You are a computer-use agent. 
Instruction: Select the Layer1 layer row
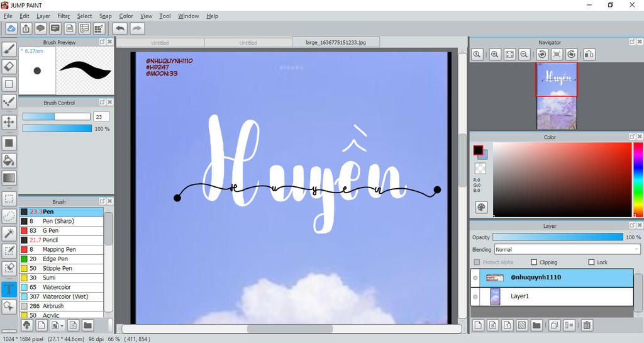pyautogui.click(x=552, y=296)
